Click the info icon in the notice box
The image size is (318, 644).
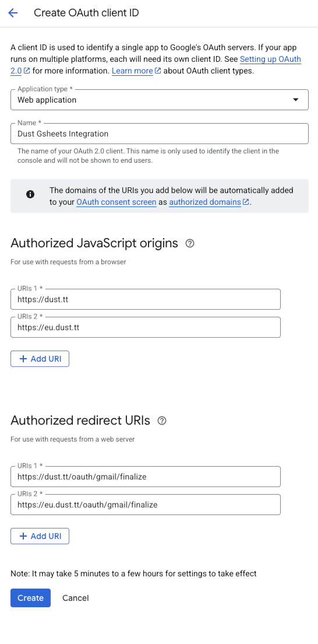tap(30, 194)
